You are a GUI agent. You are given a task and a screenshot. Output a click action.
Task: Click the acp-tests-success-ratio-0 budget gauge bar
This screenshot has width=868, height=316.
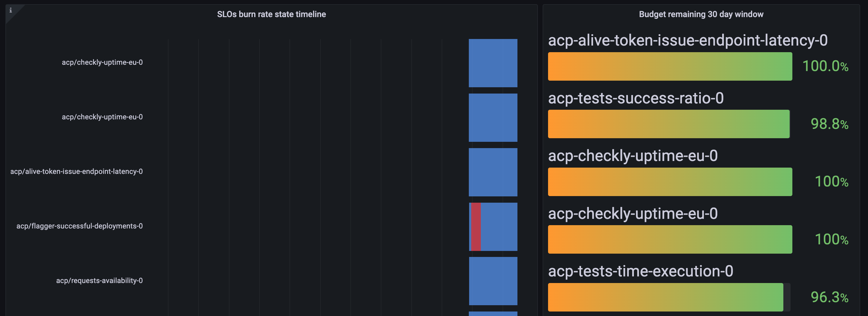pos(668,124)
